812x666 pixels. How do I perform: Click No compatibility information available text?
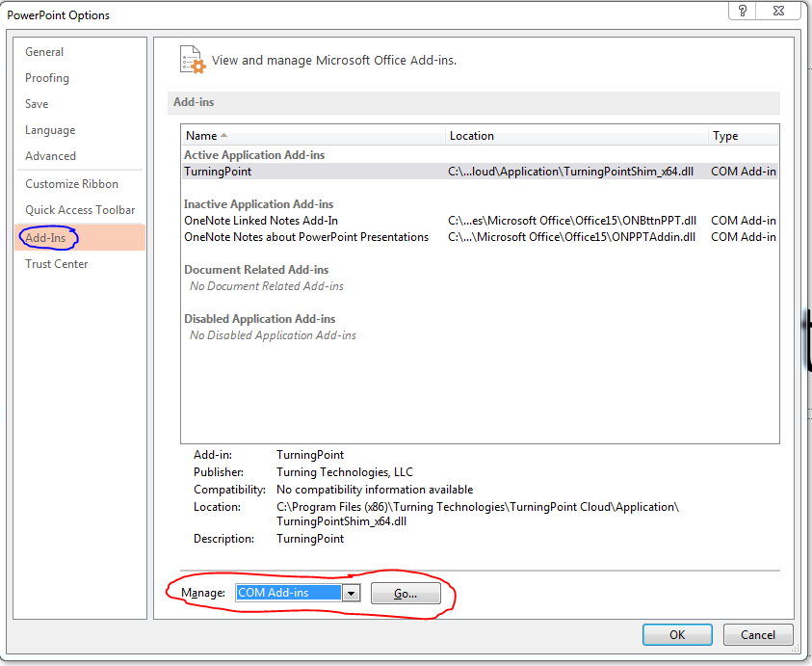click(x=375, y=490)
